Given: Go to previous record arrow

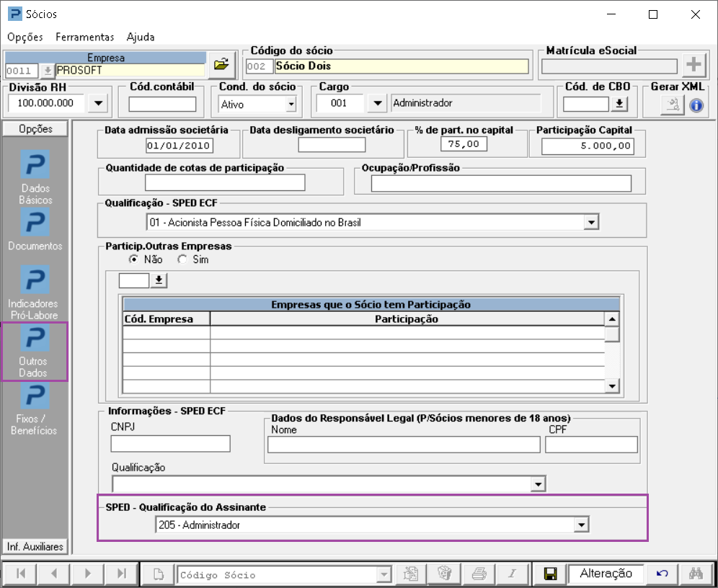Looking at the screenshot, I should (x=53, y=574).
